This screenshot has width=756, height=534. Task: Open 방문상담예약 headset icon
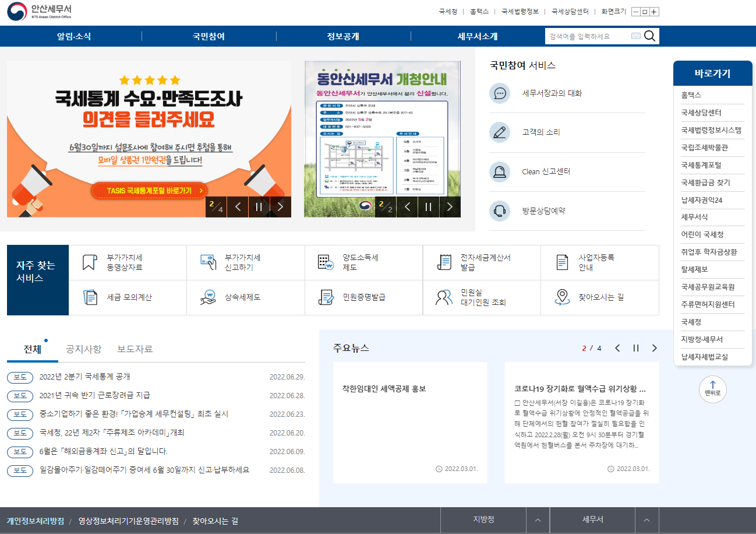point(499,211)
